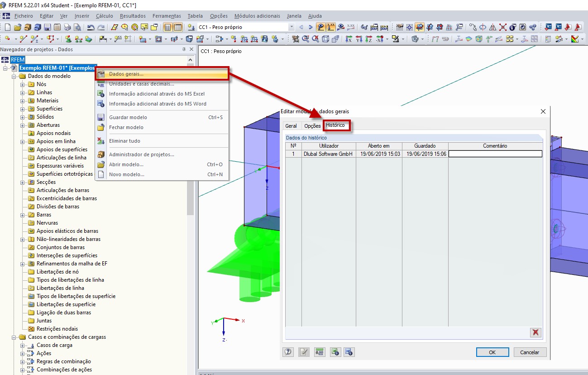The width and height of the screenshot is (588, 375).
Task: Open the Cálculo menu
Action: tap(105, 16)
